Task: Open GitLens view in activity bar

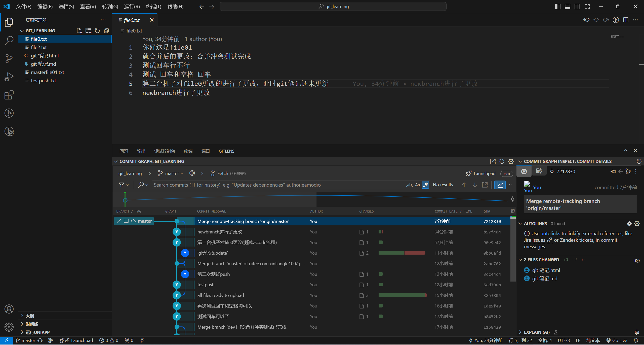Action: pos(9,113)
